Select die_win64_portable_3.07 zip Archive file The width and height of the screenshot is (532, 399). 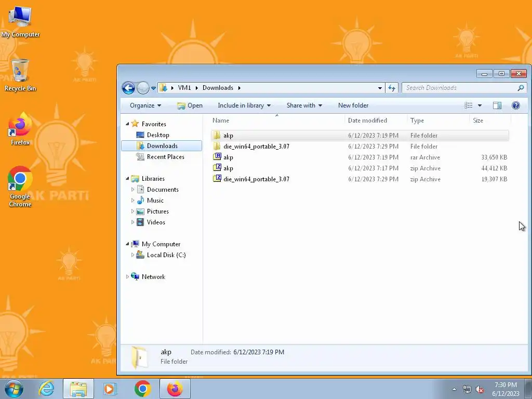[360, 179]
